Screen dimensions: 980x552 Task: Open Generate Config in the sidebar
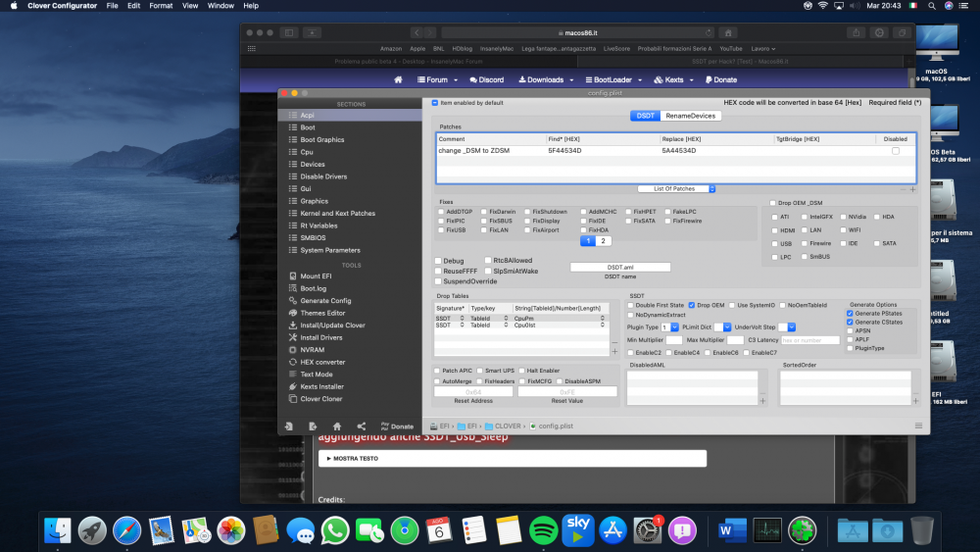(x=325, y=301)
